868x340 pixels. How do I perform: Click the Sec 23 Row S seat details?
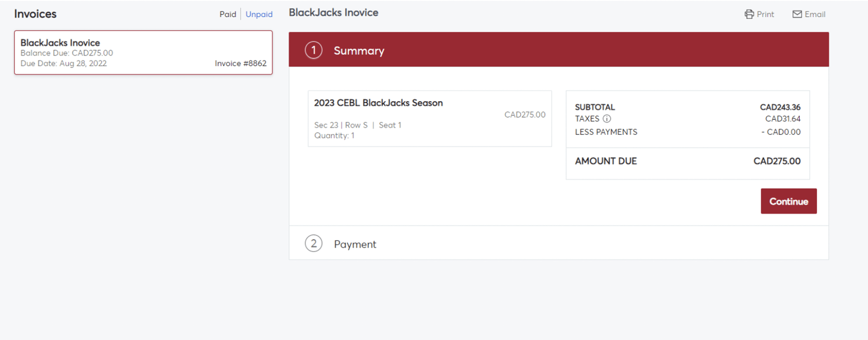358,125
